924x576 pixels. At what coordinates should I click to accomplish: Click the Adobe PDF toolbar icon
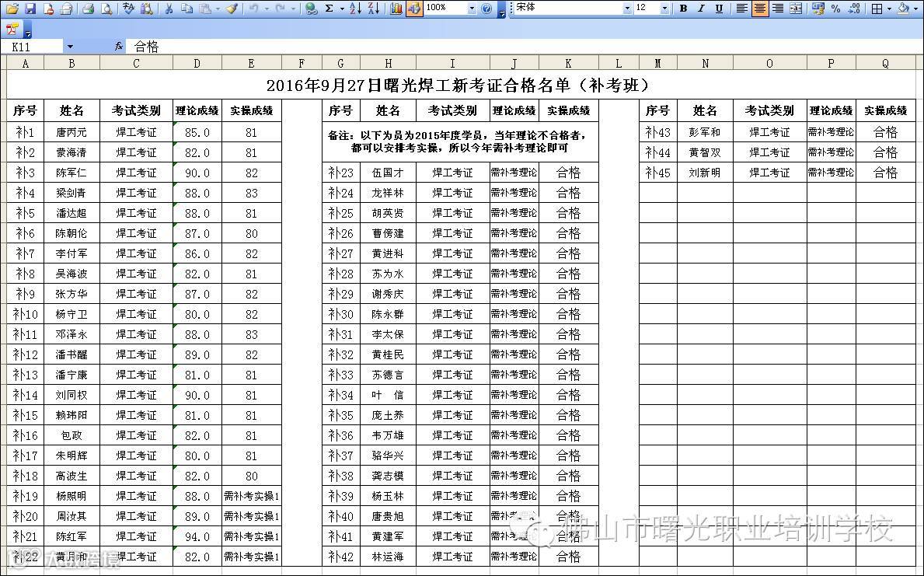click(x=12, y=29)
